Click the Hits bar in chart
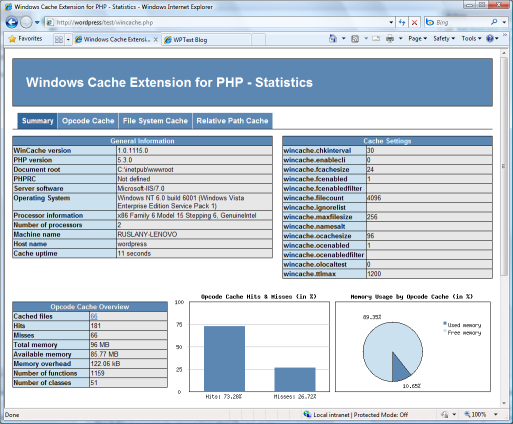The height and width of the screenshot is (424, 513). click(224, 359)
